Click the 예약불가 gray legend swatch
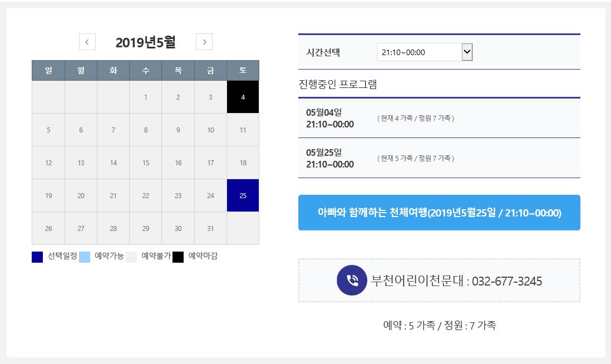The height and width of the screenshot is (364, 611). [x=131, y=257]
